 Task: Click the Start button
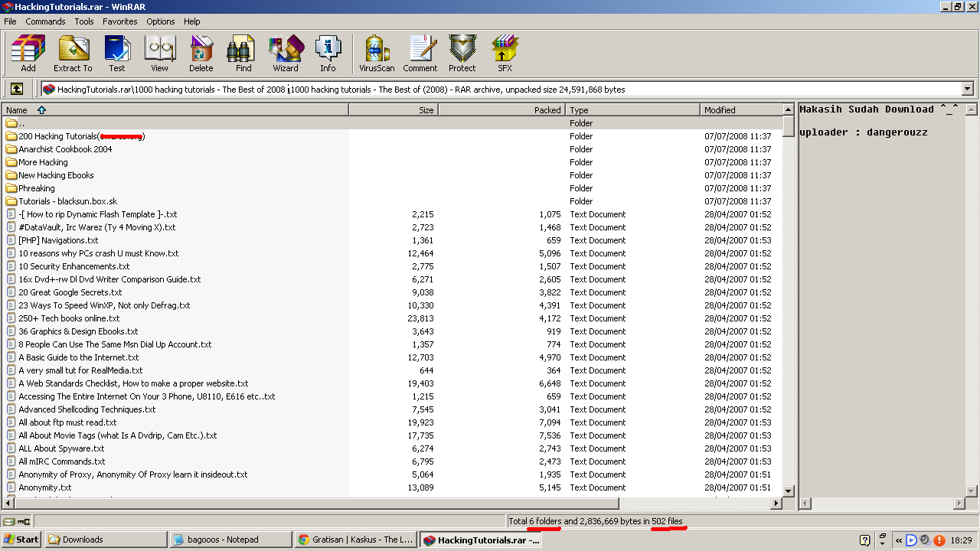[21, 540]
